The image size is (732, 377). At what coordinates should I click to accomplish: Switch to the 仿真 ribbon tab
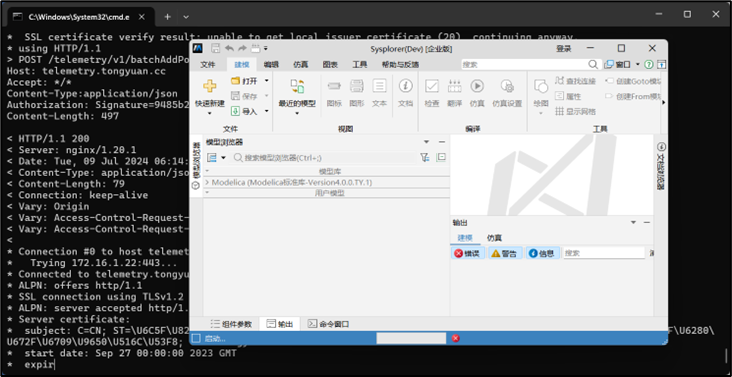point(301,65)
